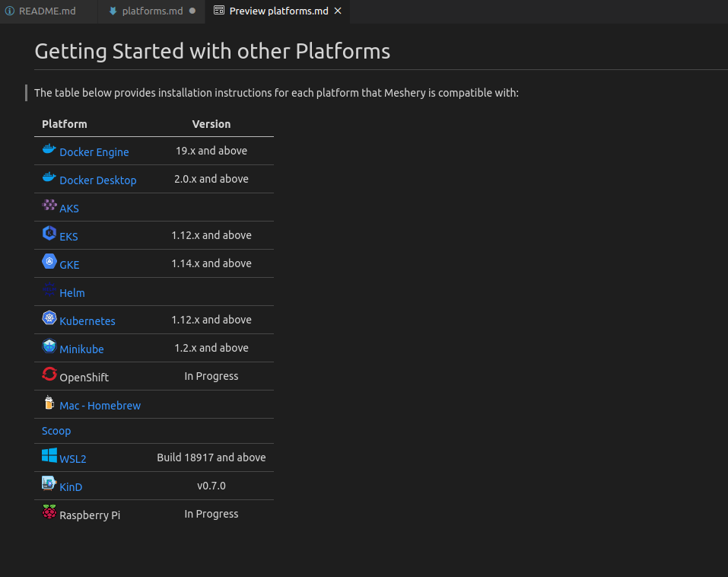This screenshot has width=728, height=577.
Task: Follow the Scoop link
Action: tap(56, 431)
